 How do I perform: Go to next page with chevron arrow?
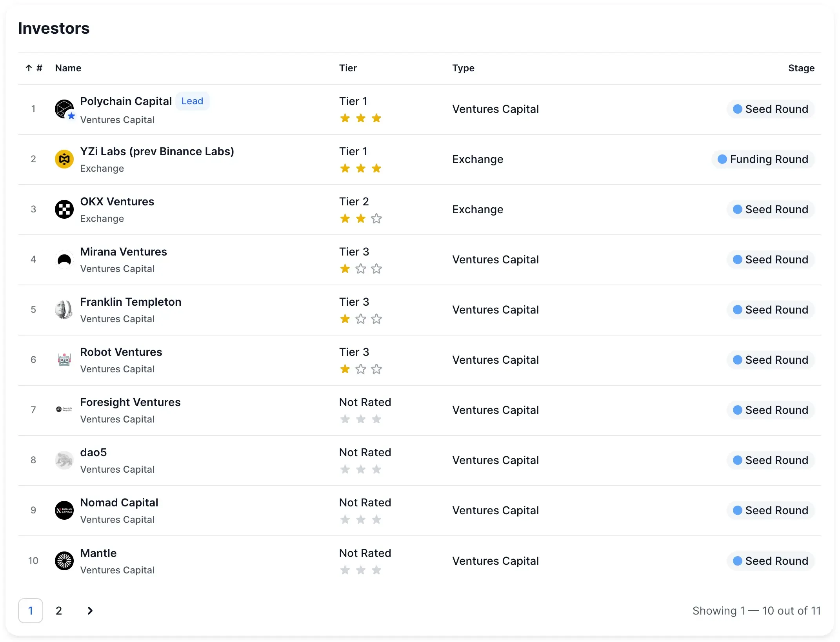coord(90,611)
